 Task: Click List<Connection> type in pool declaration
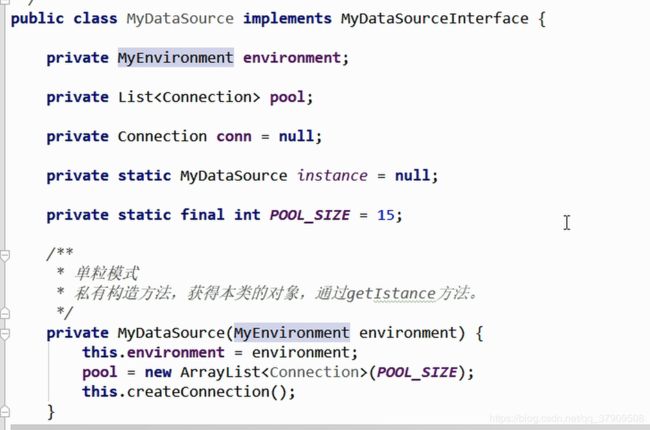tap(189, 97)
